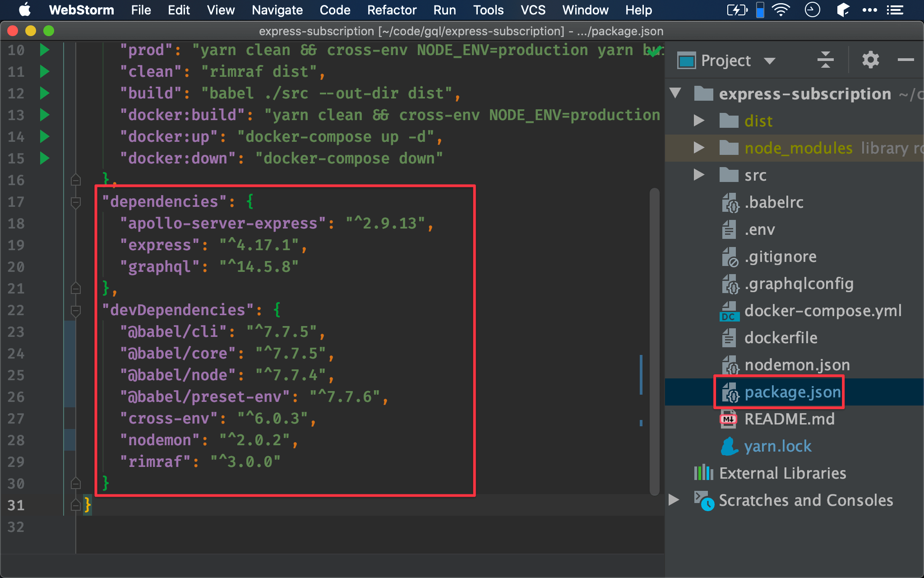The height and width of the screenshot is (578, 924).
Task: Click the package.json file icon
Action: 730,392
